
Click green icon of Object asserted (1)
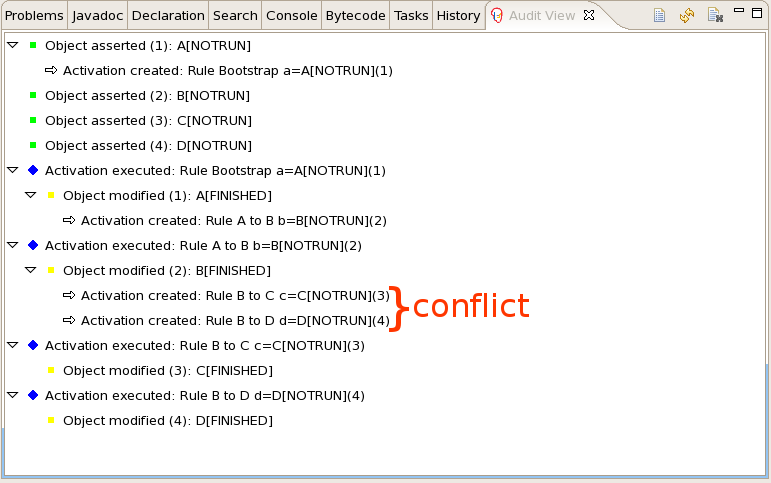[33, 45]
